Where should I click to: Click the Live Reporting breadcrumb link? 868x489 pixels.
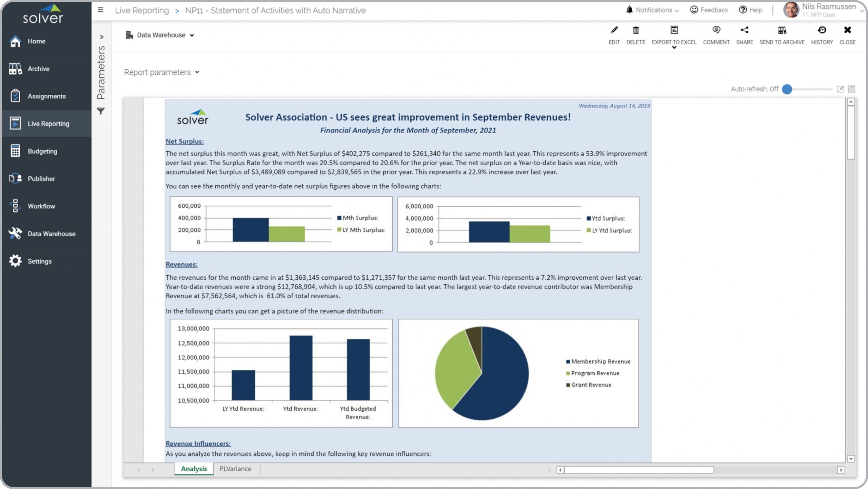point(142,11)
